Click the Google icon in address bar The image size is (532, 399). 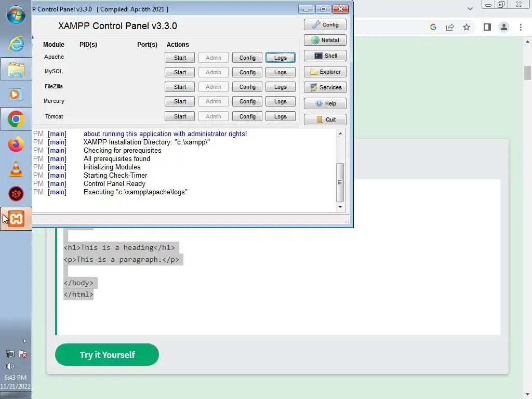[x=433, y=27]
